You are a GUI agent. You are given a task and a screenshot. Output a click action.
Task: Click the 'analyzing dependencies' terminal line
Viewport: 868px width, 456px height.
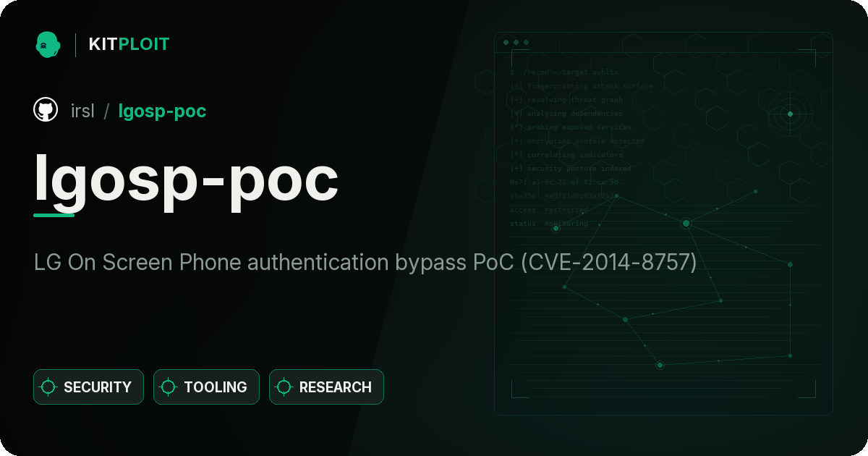(x=566, y=114)
